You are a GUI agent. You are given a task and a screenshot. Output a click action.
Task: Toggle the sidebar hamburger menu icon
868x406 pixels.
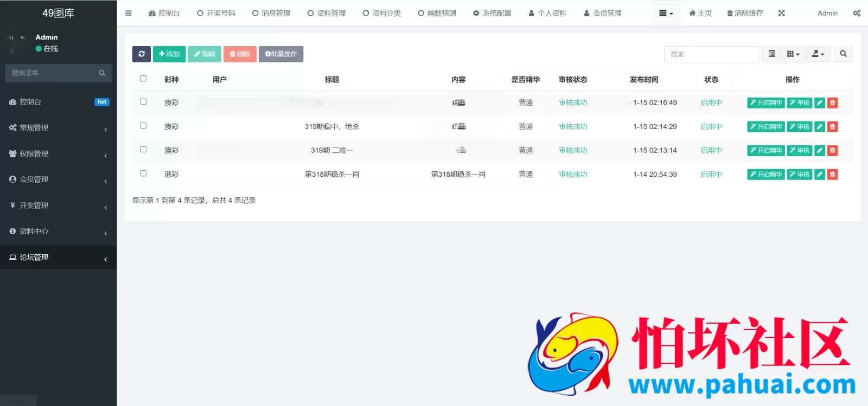(x=129, y=13)
